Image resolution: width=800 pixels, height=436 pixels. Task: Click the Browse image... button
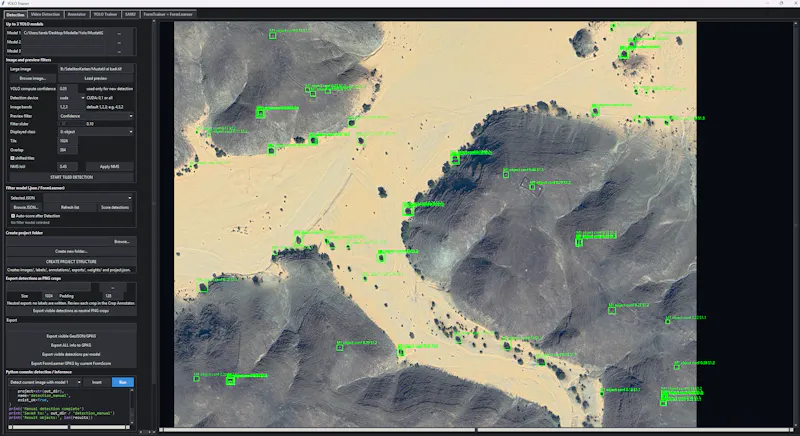pos(33,79)
